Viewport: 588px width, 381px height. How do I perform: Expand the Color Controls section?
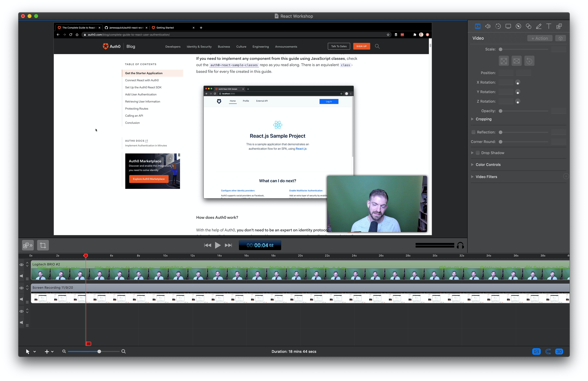(472, 165)
